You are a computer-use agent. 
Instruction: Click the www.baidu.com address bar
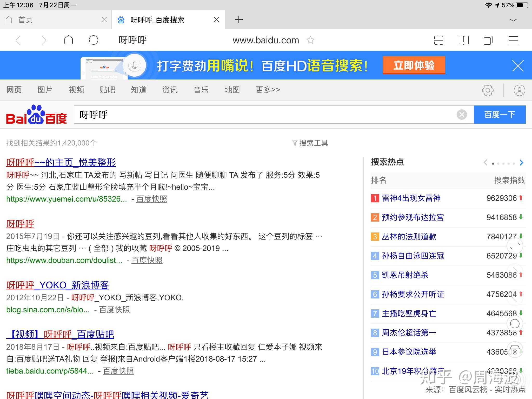coord(266,40)
